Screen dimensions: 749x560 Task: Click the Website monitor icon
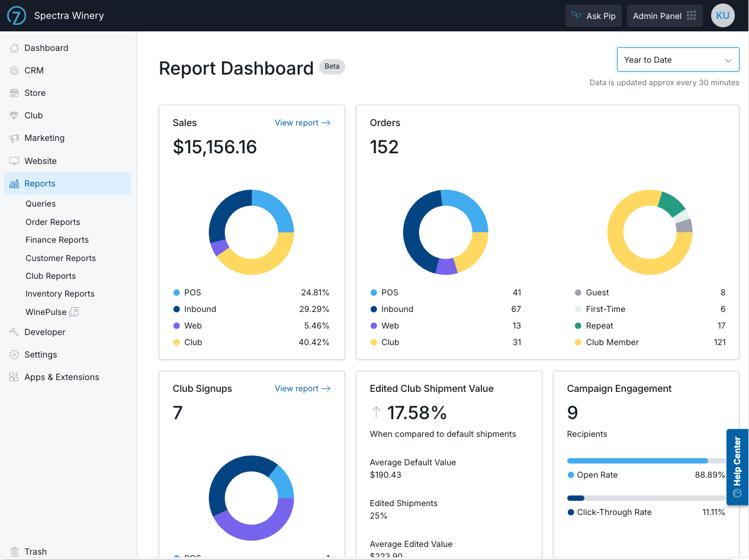[x=14, y=161]
